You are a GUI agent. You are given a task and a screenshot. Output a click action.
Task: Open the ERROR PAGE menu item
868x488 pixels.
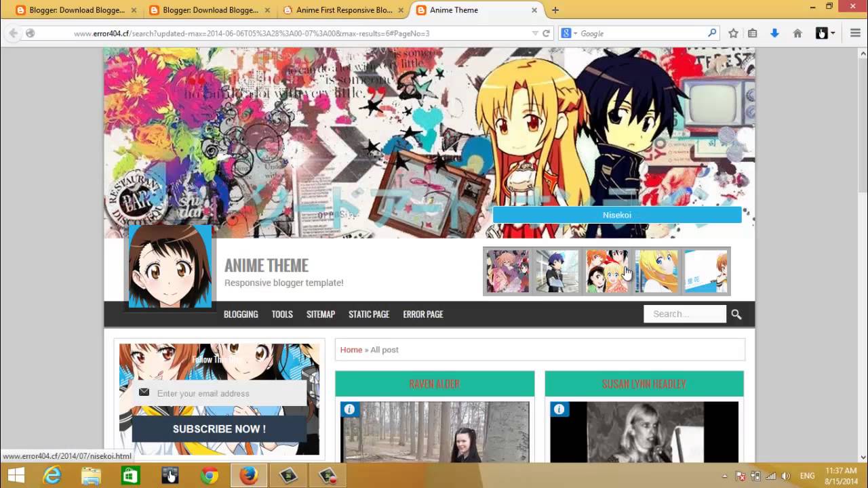pos(423,314)
